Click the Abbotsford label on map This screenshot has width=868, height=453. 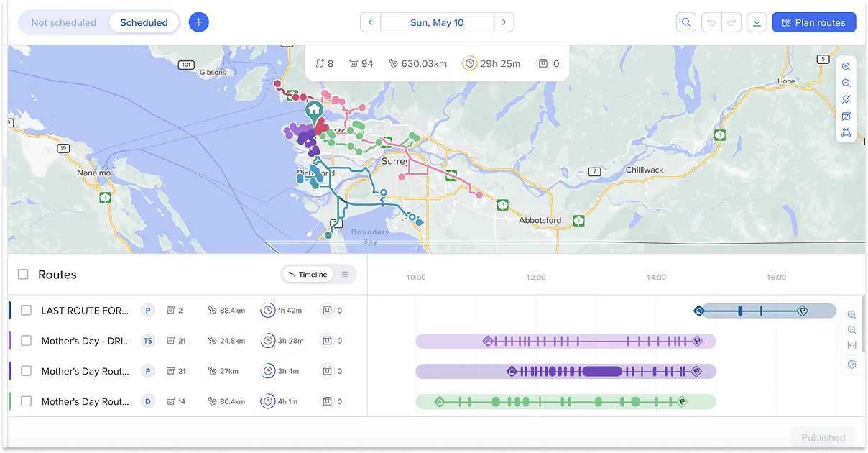pyautogui.click(x=540, y=220)
